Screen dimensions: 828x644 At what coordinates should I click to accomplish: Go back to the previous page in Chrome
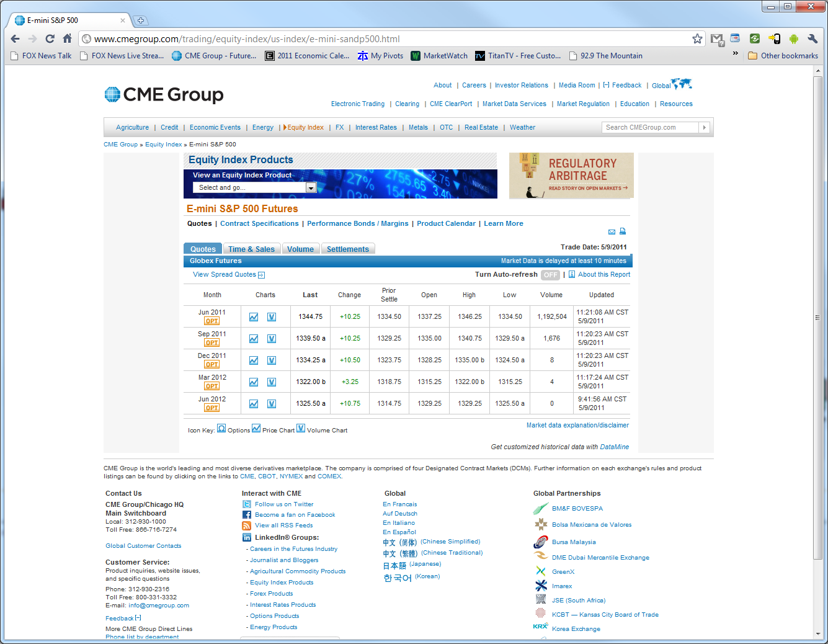(16, 38)
